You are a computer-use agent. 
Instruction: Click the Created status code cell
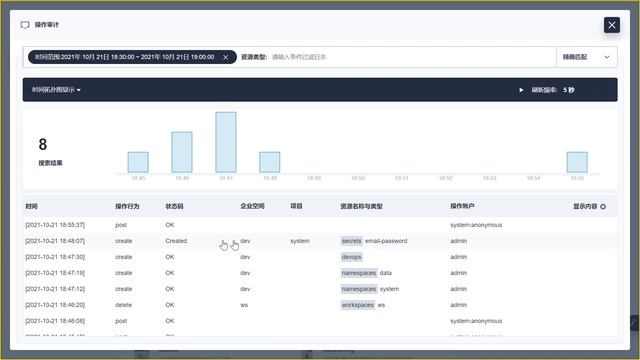pos(176,241)
